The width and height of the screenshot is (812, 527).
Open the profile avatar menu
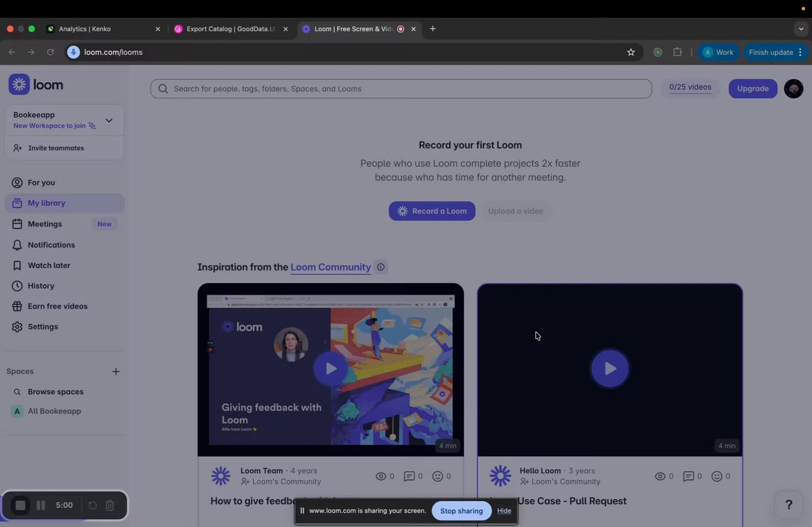[x=794, y=89]
